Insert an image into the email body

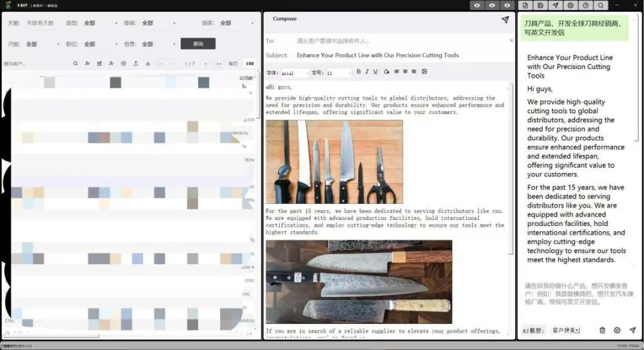click(x=424, y=71)
